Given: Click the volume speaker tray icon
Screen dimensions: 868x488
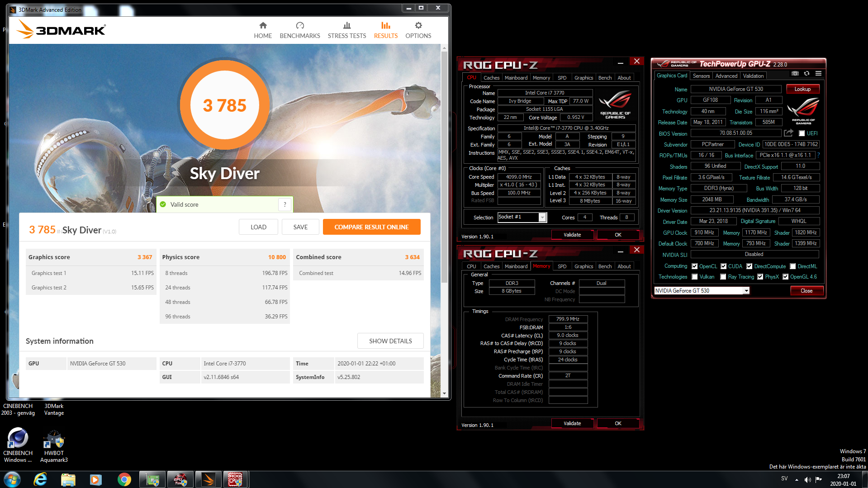Looking at the screenshot, I should point(807,479).
